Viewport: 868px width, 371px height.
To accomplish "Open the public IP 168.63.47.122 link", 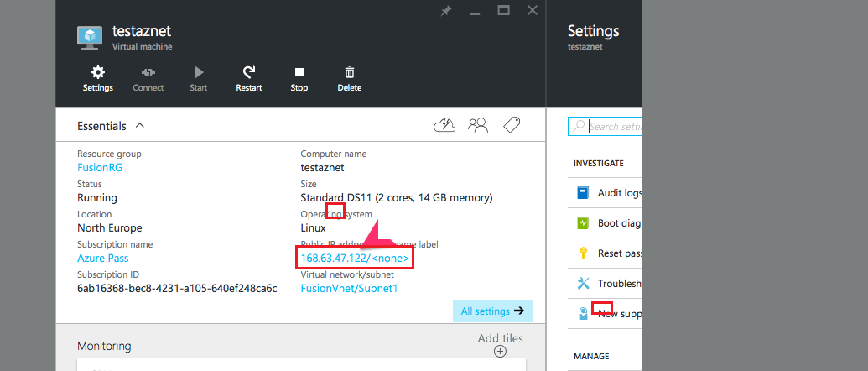I will click(355, 259).
